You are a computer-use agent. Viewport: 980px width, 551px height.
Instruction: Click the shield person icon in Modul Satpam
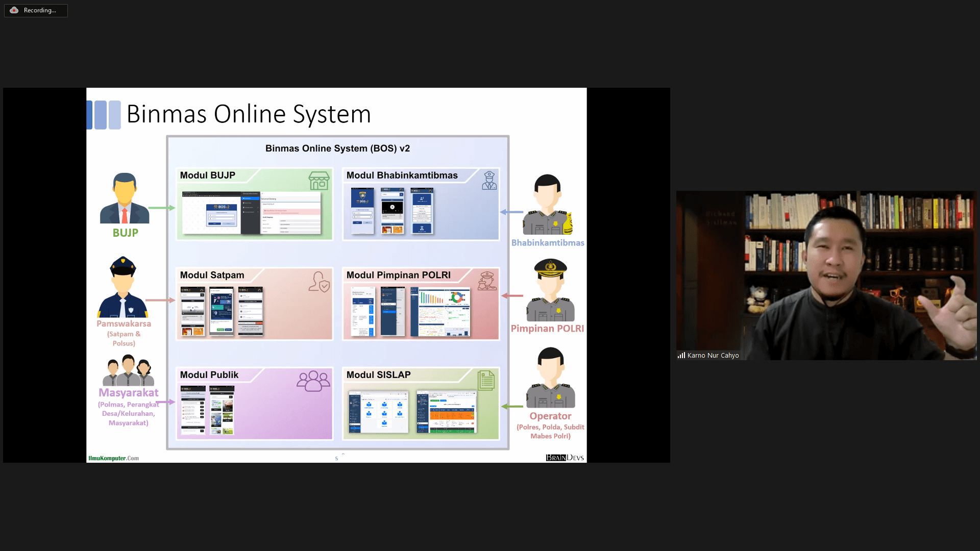click(319, 282)
